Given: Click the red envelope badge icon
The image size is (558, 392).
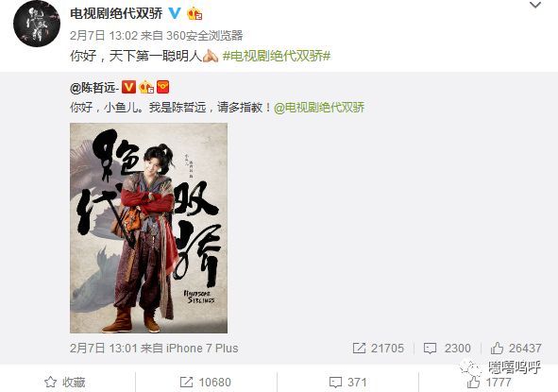Looking at the screenshot, I should (x=162, y=87).
